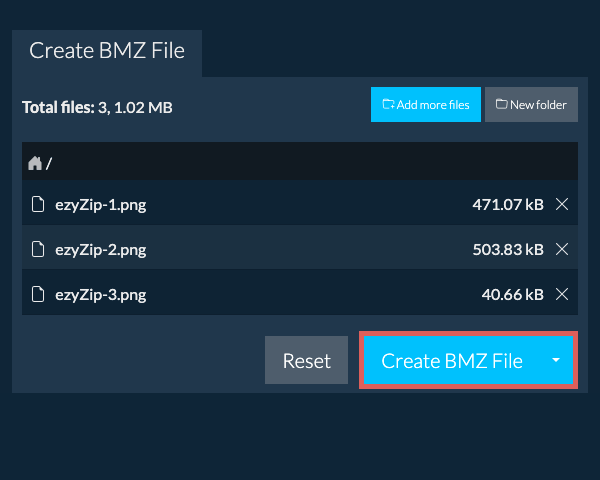Viewport: 600px width, 480px height.
Task: Click the file icon beside ezyZip-2.png
Action: 38,249
